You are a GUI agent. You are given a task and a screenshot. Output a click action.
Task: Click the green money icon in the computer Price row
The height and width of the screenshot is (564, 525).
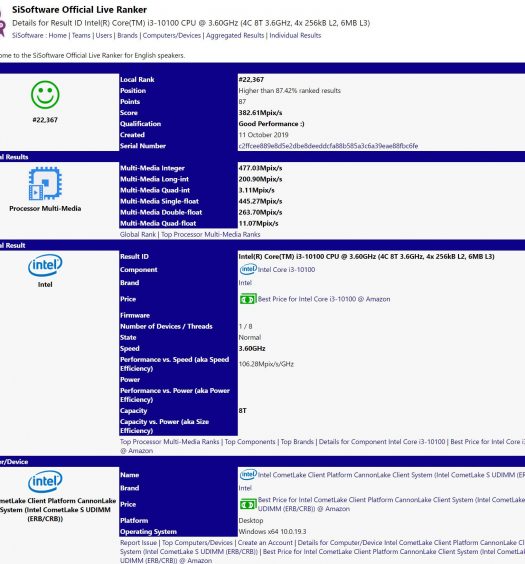click(x=248, y=504)
